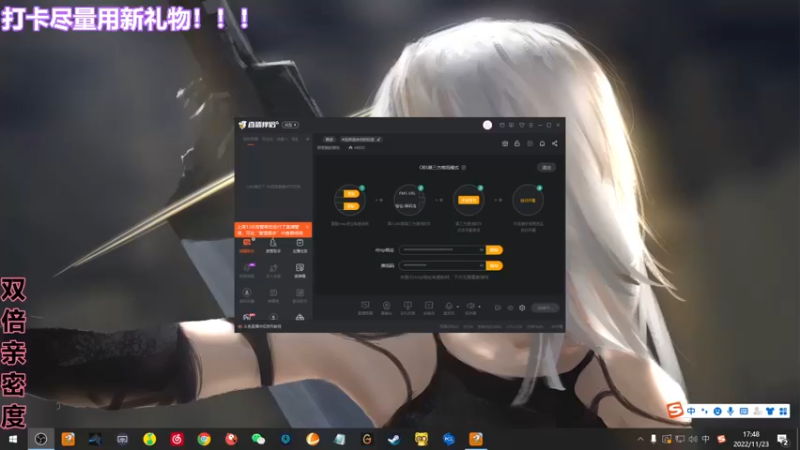Toggle punctuation mode on the Sogou toolbar
800x450 pixels.
[x=705, y=411]
